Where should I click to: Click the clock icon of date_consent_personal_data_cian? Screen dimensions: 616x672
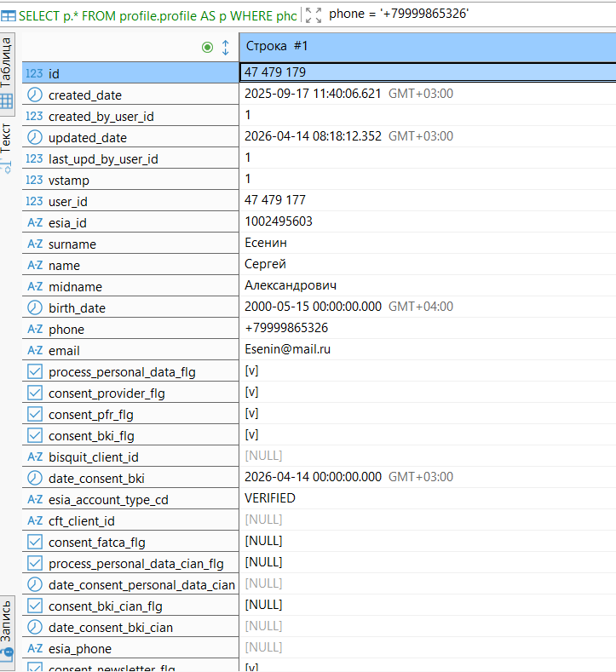[x=35, y=584]
